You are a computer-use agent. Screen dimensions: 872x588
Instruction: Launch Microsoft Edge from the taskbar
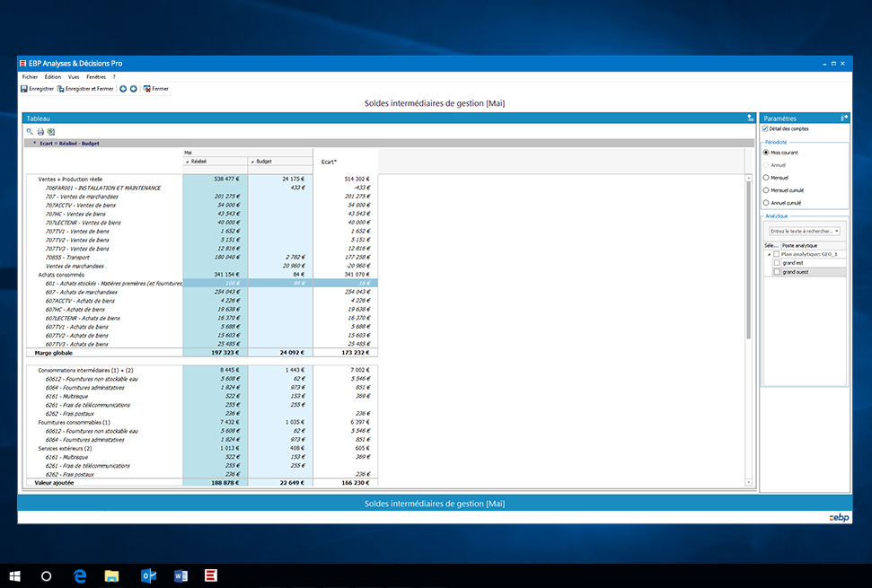coord(80,576)
